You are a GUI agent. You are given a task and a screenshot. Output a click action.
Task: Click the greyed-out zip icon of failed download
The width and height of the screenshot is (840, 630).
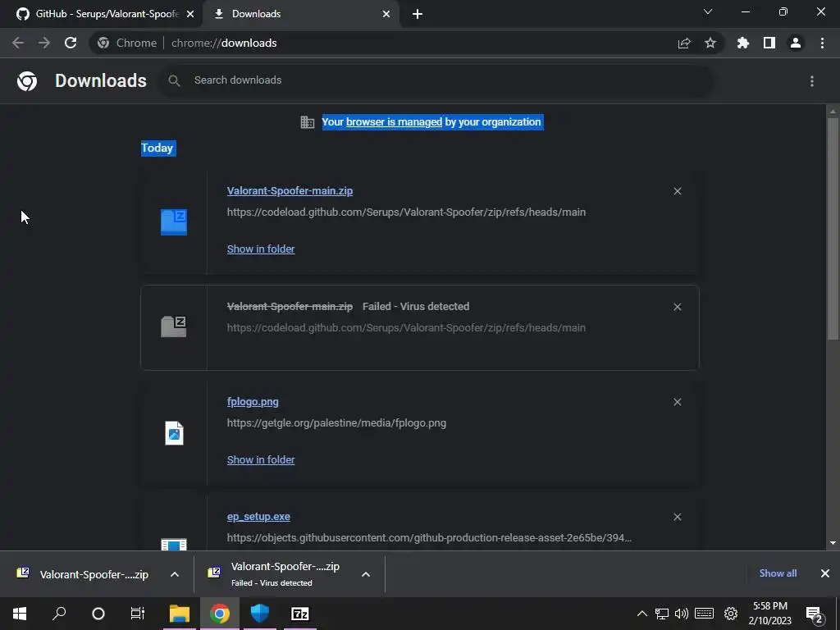pyautogui.click(x=174, y=326)
